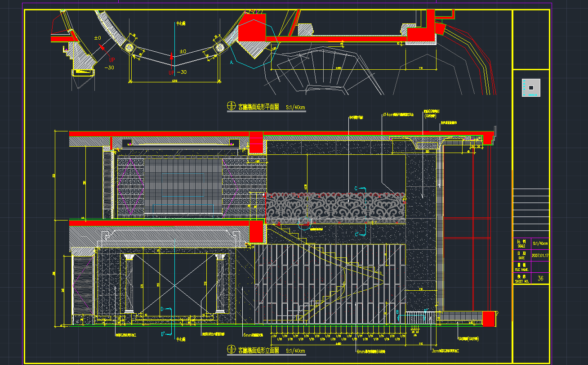Select the red UP arrow on left stair

[x=102, y=46]
